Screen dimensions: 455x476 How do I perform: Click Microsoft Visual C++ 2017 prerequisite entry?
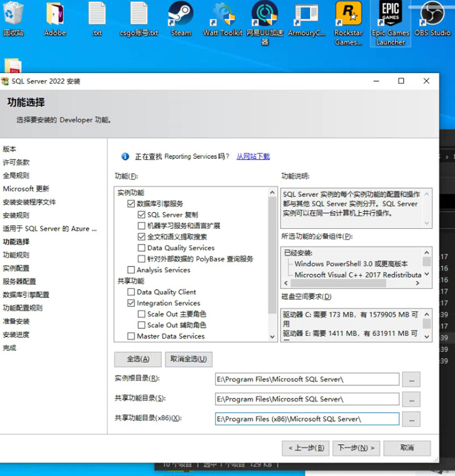(x=358, y=275)
